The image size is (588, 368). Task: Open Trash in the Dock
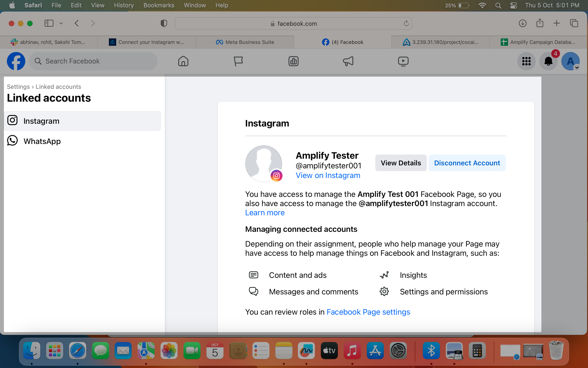click(x=556, y=351)
